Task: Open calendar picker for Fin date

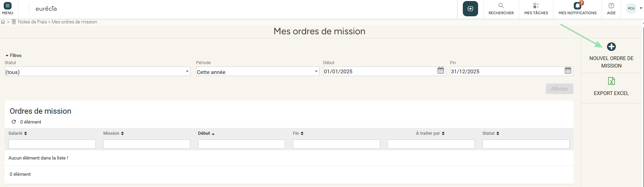Action: (568, 71)
